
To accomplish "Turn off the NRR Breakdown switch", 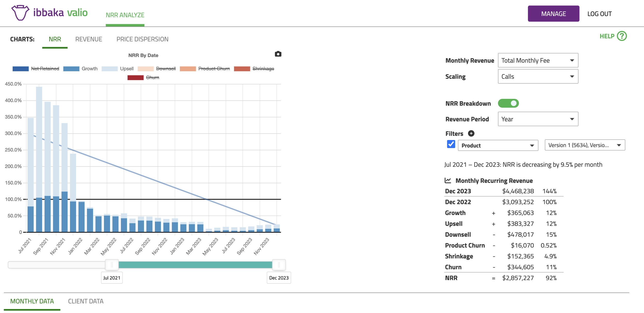I will coord(508,103).
